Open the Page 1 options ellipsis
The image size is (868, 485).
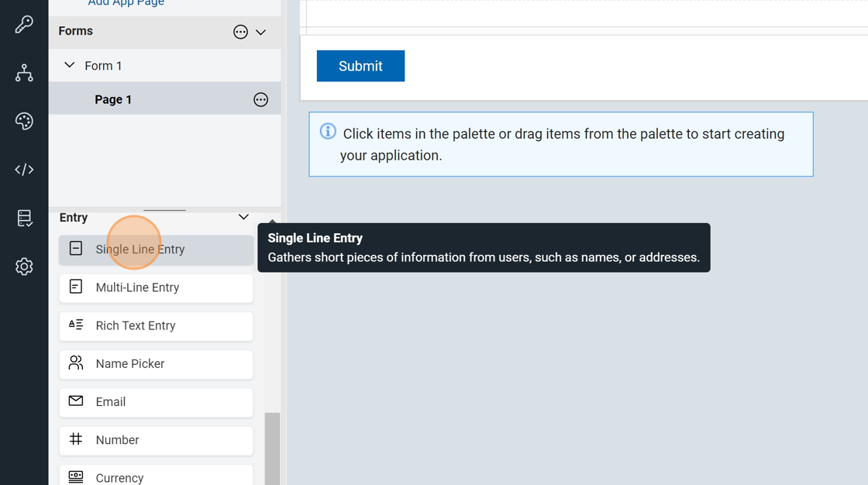pos(260,99)
